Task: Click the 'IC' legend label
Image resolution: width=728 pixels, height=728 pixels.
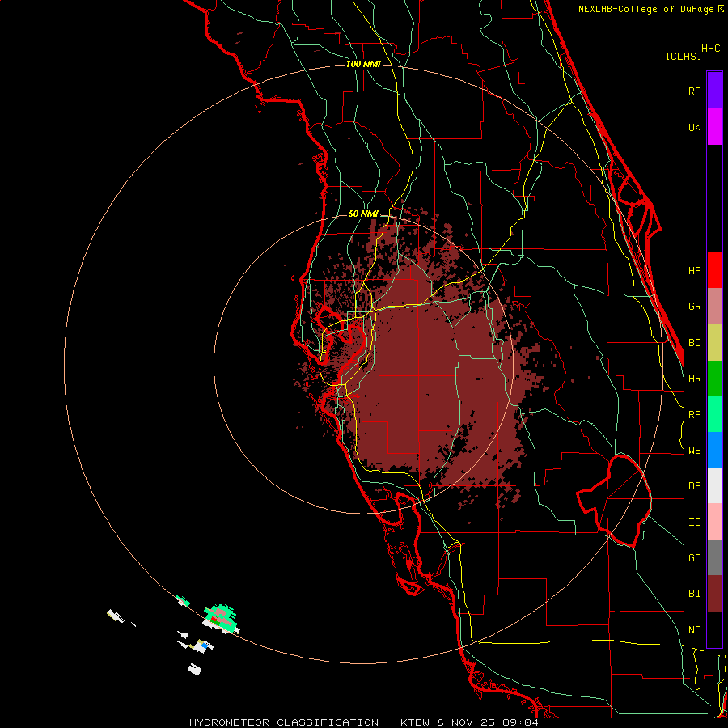Action: tap(694, 523)
